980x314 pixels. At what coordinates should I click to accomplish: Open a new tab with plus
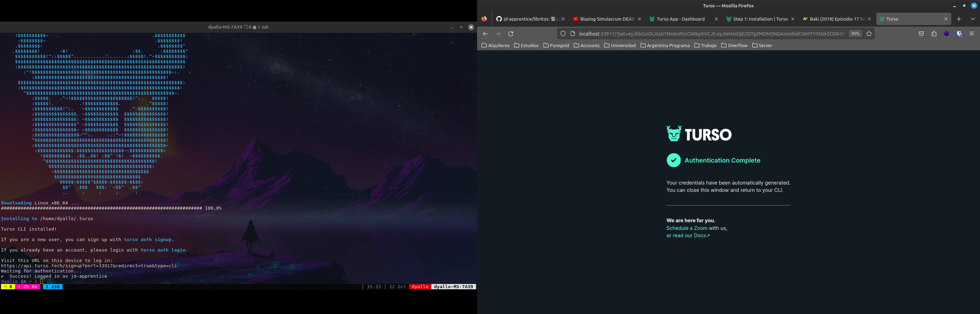pyautogui.click(x=959, y=19)
